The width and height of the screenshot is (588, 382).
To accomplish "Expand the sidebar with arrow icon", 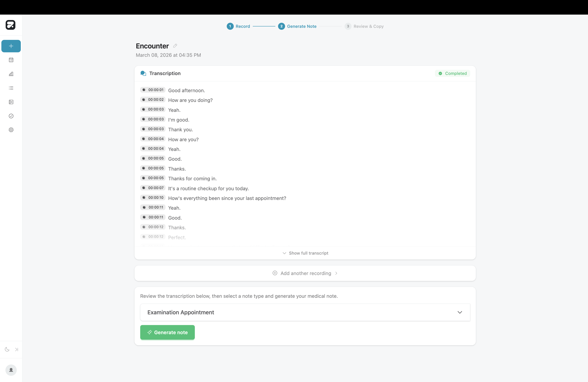I will pyautogui.click(x=17, y=349).
